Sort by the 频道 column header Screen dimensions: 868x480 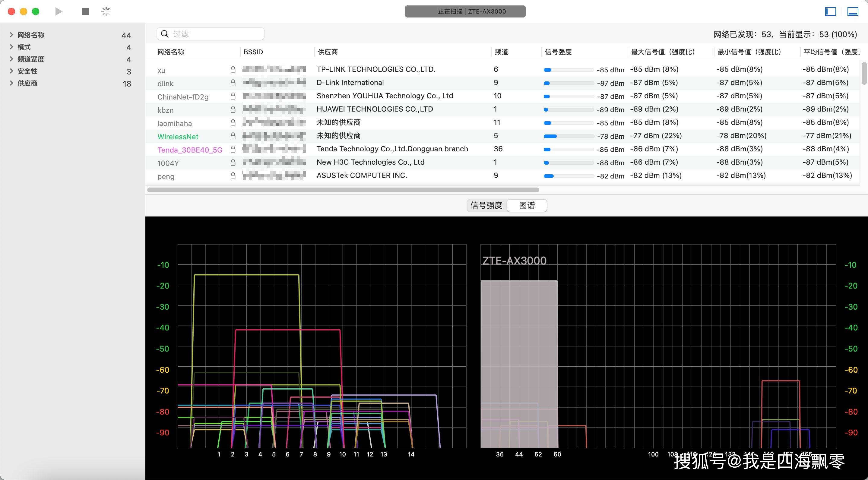501,52
